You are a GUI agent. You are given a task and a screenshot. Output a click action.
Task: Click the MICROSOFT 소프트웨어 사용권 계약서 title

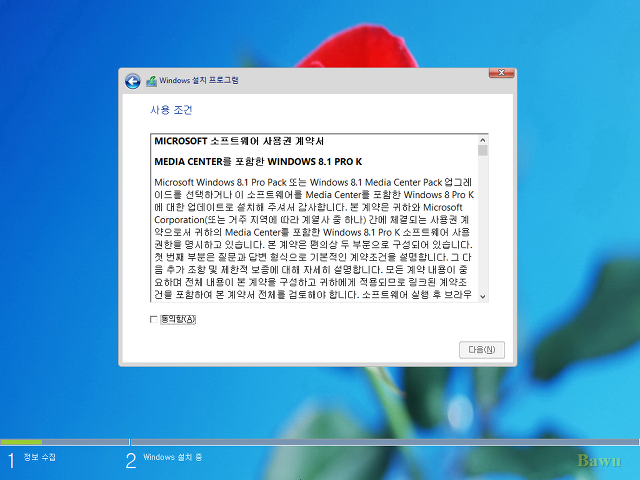[239, 141]
